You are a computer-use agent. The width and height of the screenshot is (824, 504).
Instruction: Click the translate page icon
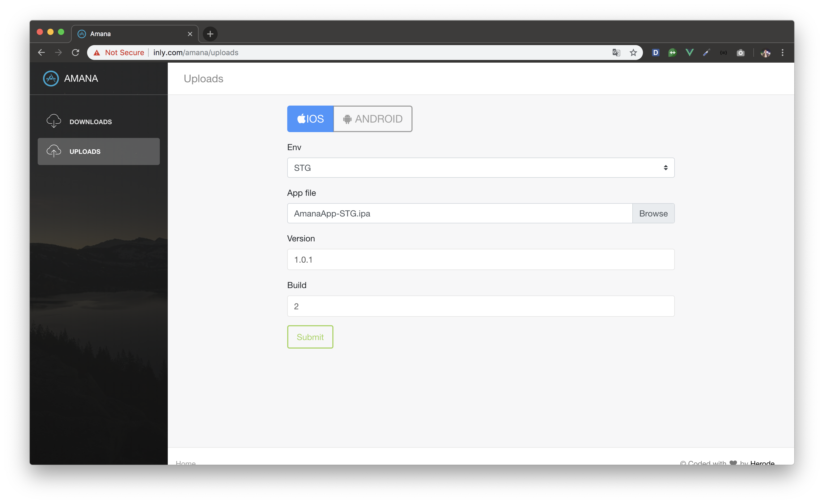(616, 53)
